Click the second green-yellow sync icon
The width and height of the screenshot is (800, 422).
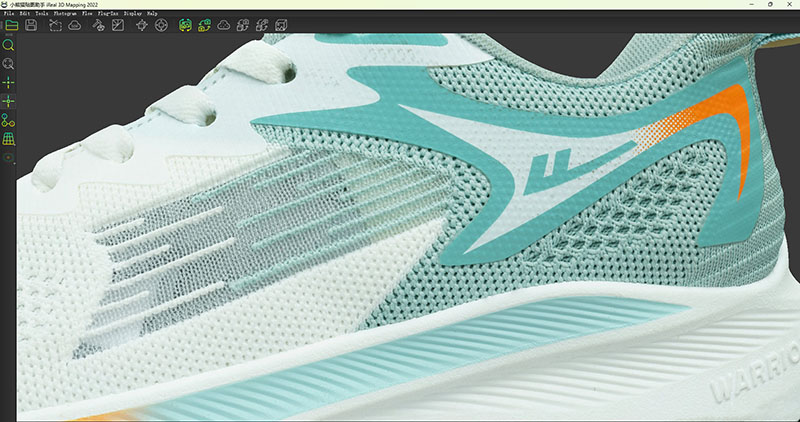[x=205, y=25]
